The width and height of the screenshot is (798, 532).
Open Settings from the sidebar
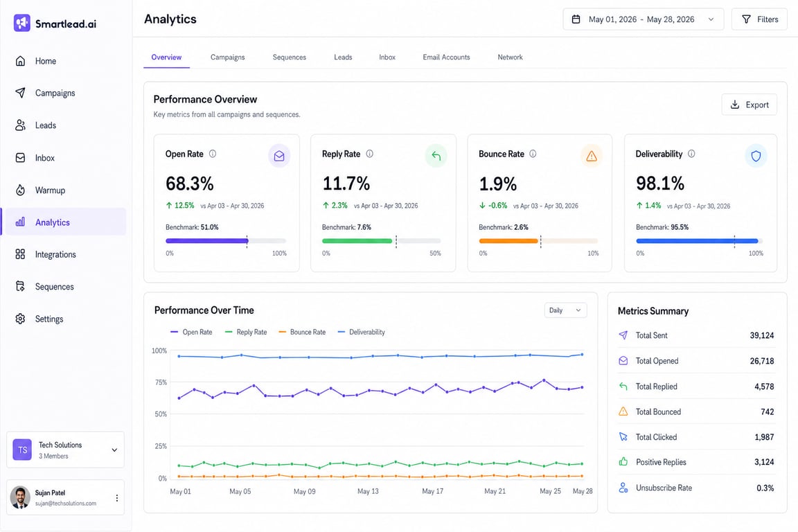(x=64, y=319)
